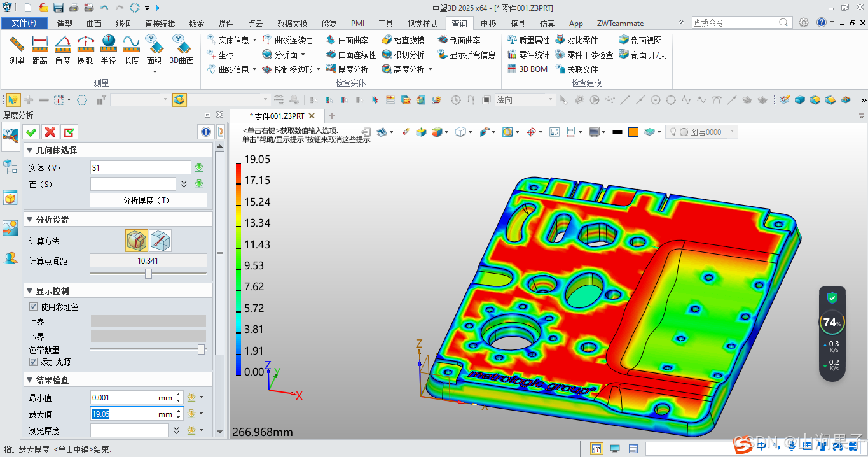Select the first 计算方法 calculation method
The height and width of the screenshot is (457, 868).
pyautogui.click(x=137, y=241)
